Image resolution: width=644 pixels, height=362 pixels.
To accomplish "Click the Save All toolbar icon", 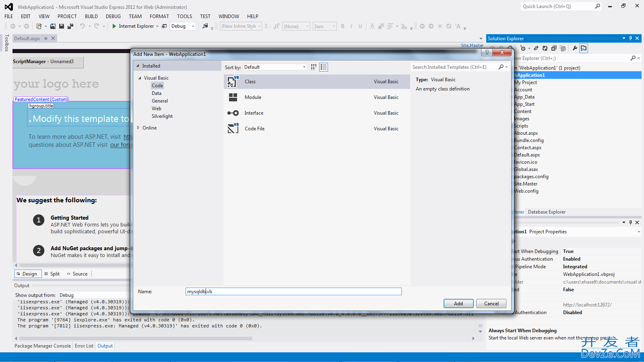I will pyautogui.click(x=70, y=26).
